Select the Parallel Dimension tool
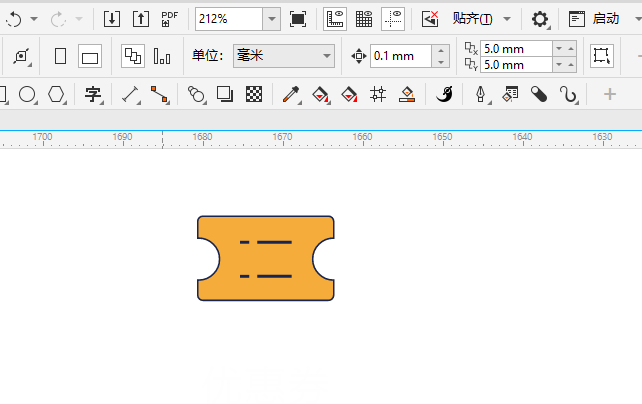The width and height of the screenshot is (642, 404). point(131,95)
